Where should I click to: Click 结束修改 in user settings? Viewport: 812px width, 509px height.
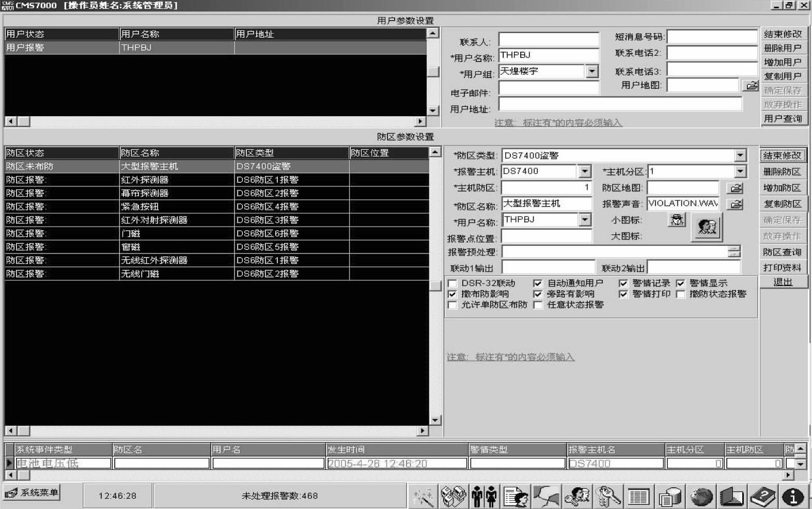coord(783,34)
